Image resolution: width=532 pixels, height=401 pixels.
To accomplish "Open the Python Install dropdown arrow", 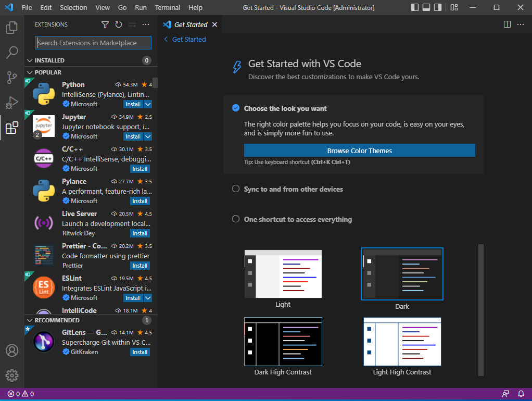I will 148,104.
